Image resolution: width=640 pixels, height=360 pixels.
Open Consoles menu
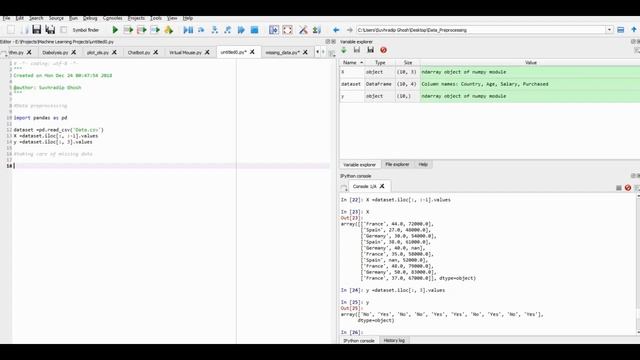[112, 18]
